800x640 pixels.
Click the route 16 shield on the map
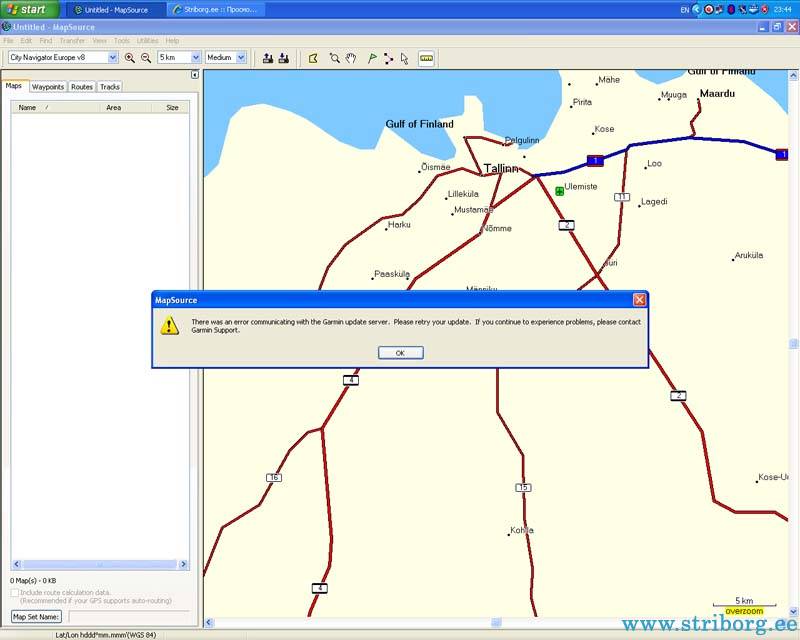click(x=274, y=478)
